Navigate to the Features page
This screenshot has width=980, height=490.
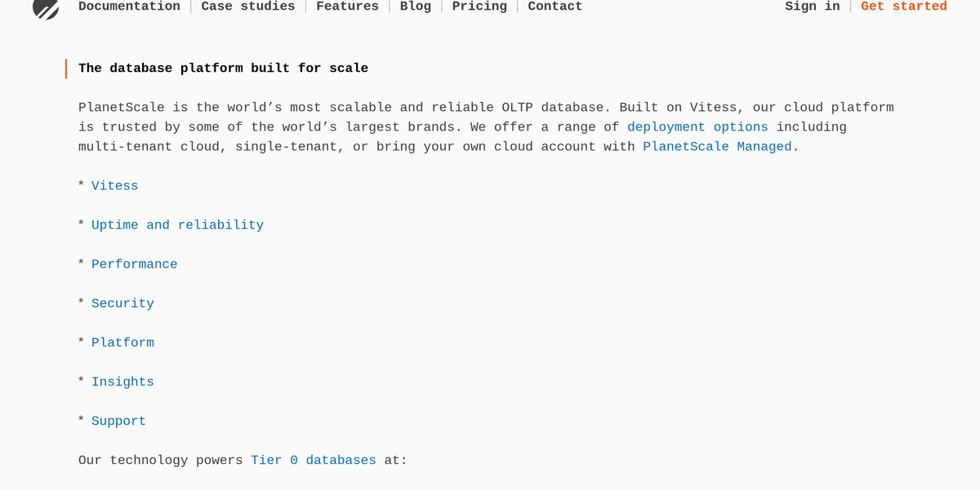pyautogui.click(x=347, y=7)
